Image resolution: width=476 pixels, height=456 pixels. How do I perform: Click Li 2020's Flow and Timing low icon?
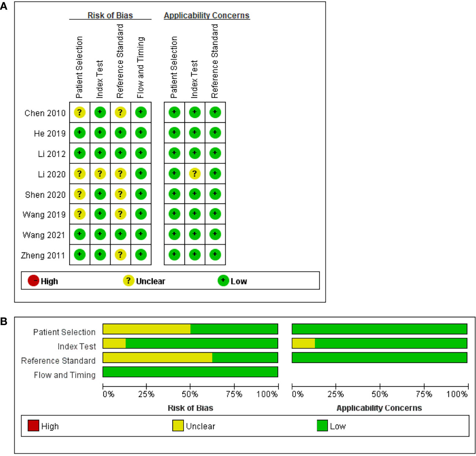pyautogui.click(x=141, y=173)
